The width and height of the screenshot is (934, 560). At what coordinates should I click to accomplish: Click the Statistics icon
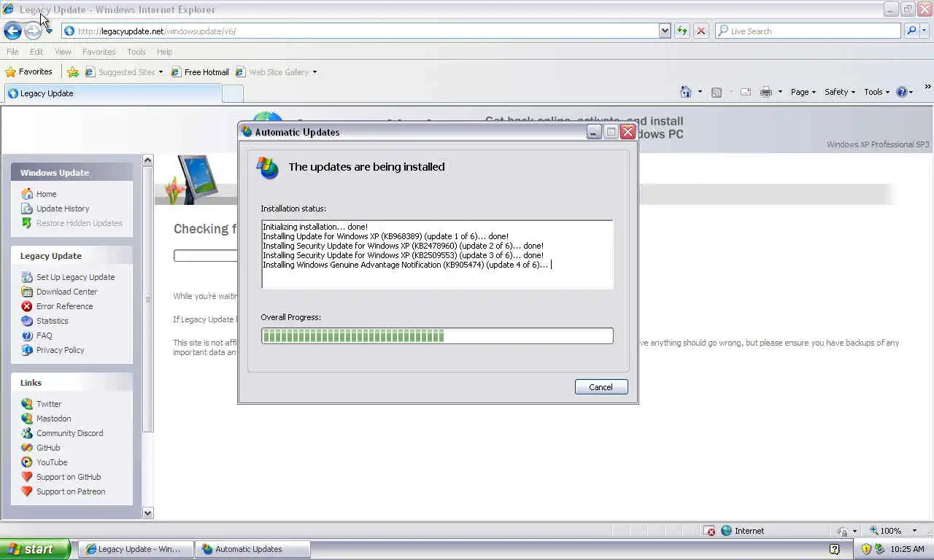pyautogui.click(x=27, y=321)
